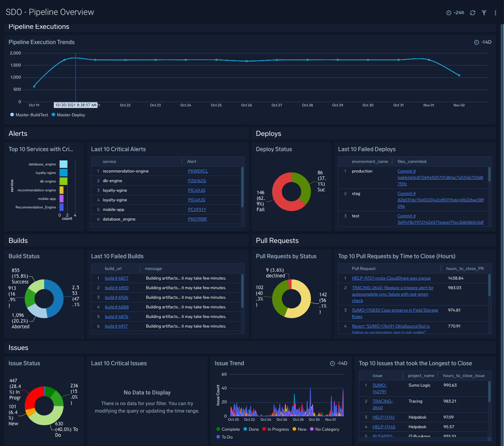504x446 pixels.
Task: Open pull request HELP-9727-nruta-CloudShare aws signup
Action: coord(391,278)
